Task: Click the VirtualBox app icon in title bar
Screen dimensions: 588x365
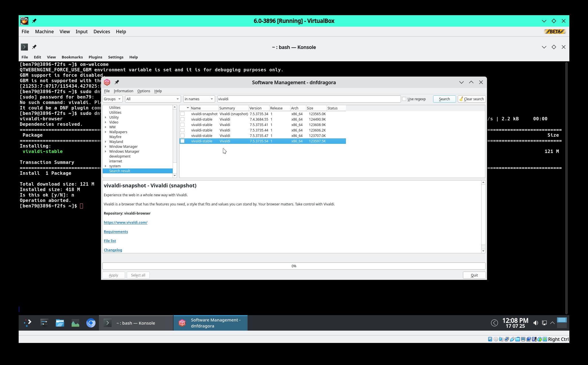Action: tap(24, 21)
